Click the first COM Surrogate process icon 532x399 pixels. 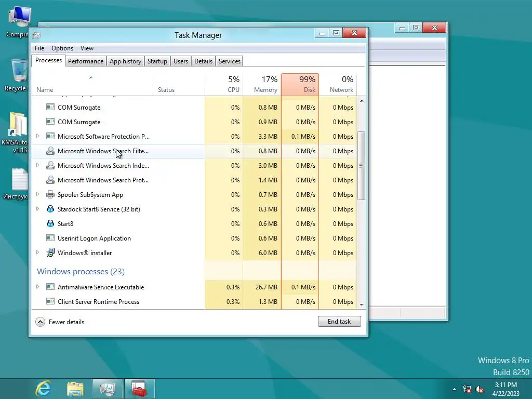click(50, 107)
